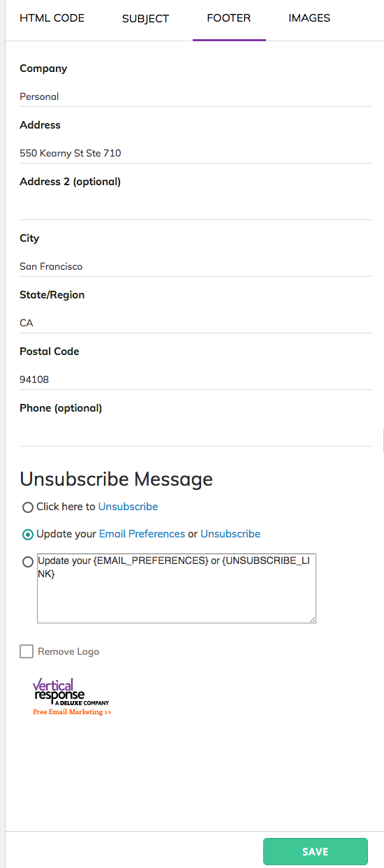Choose the custom unsubscribe message radio button
384x868 pixels.
28,562
